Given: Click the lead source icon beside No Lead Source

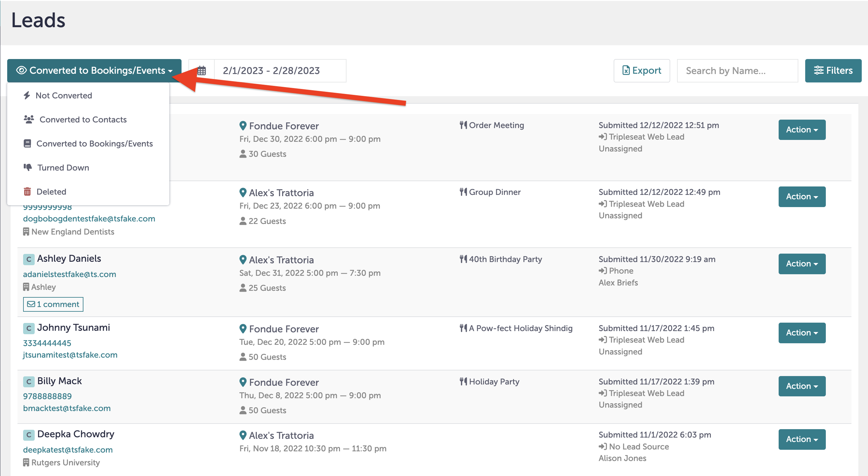Looking at the screenshot, I should click(602, 446).
